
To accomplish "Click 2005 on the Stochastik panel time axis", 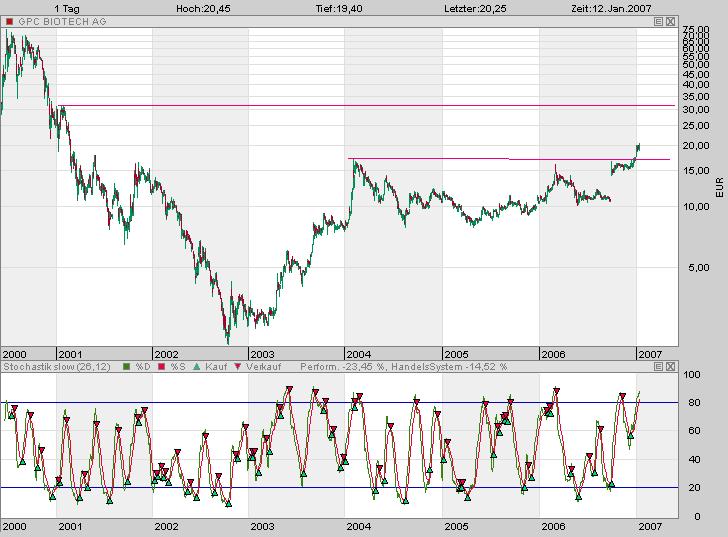I will point(456,526).
